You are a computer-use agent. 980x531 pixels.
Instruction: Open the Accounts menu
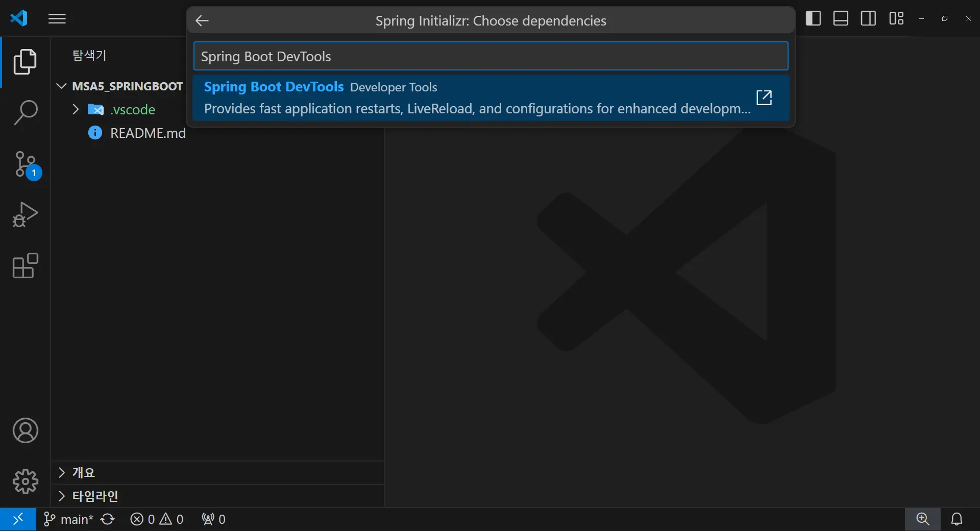click(x=25, y=430)
